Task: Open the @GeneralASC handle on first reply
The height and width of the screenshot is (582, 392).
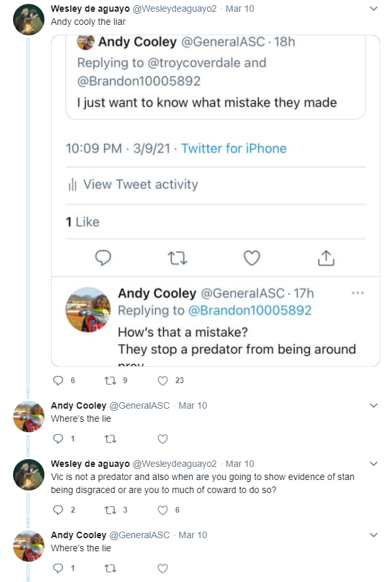Action: tap(139, 405)
